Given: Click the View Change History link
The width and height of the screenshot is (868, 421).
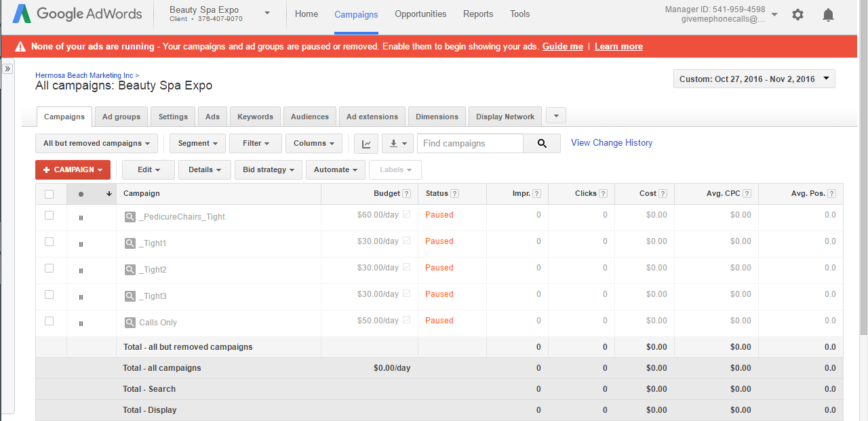Looking at the screenshot, I should [612, 143].
